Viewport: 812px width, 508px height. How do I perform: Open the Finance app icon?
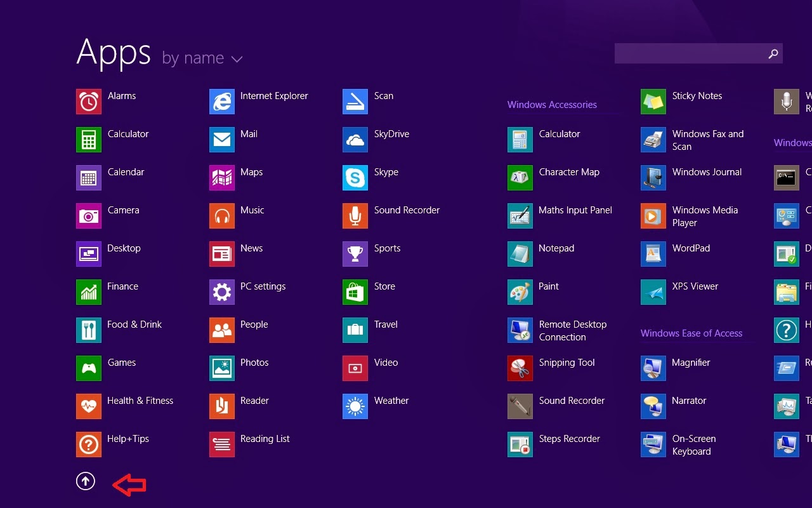point(89,292)
